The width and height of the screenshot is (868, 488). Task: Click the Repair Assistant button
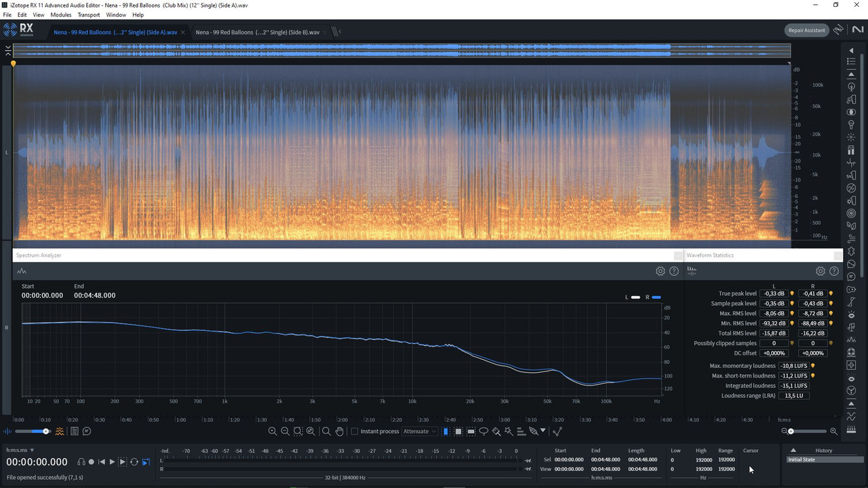(x=806, y=30)
